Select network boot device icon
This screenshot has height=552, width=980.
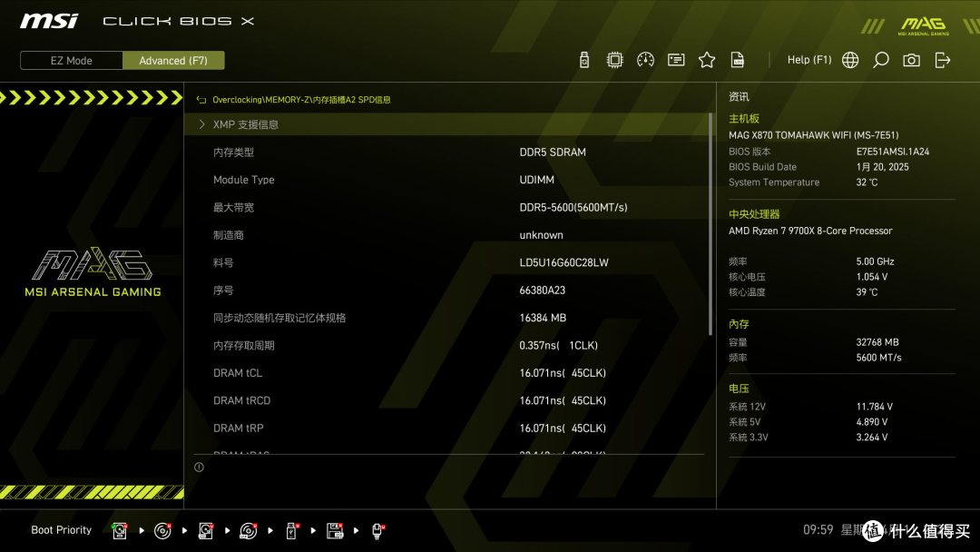point(377,531)
